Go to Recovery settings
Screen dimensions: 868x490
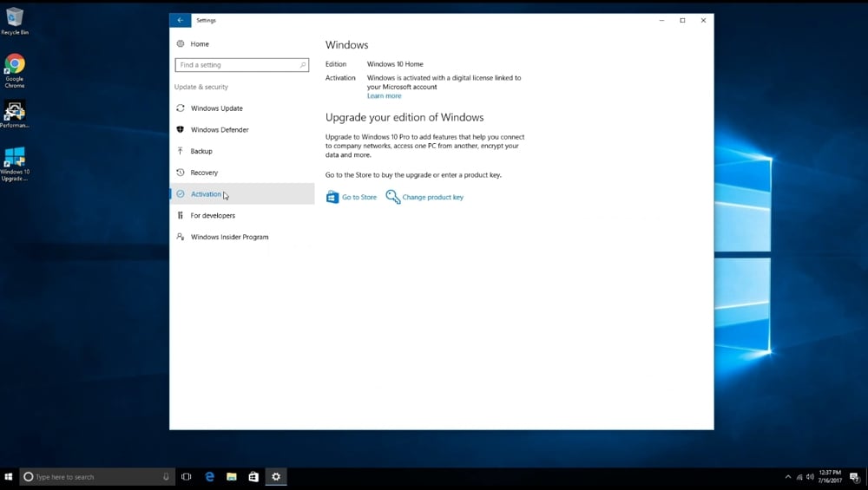pos(204,173)
